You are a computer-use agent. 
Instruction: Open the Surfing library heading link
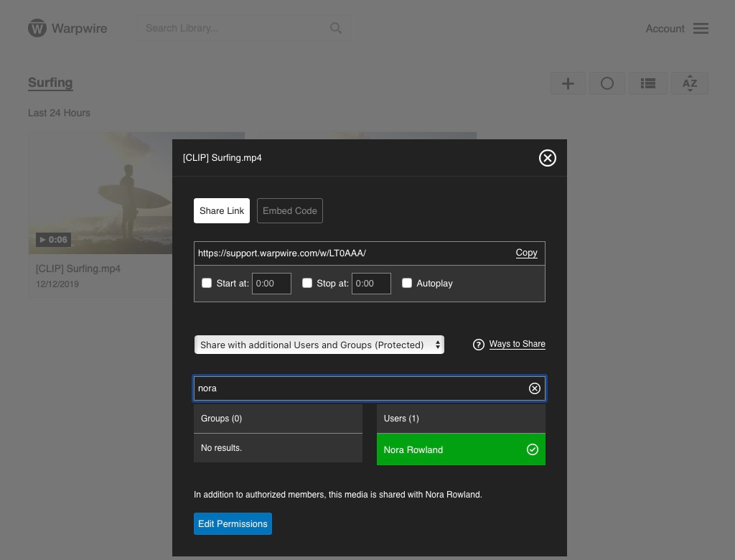tap(50, 83)
